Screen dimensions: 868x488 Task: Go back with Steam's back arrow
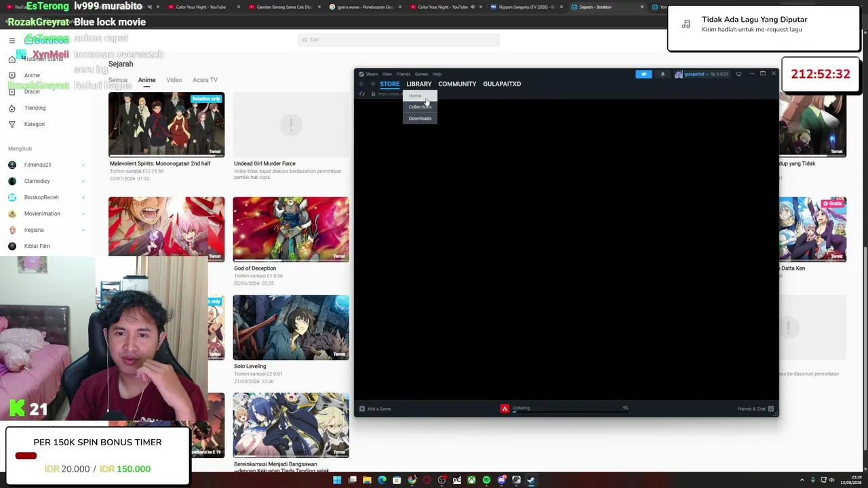click(361, 83)
